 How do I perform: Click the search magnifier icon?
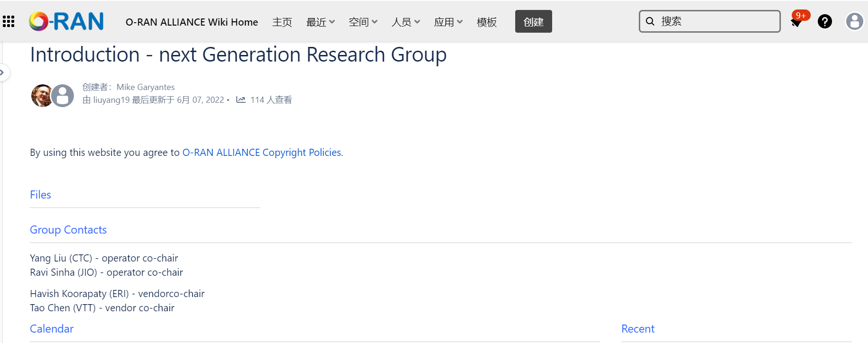[x=650, y=21]
